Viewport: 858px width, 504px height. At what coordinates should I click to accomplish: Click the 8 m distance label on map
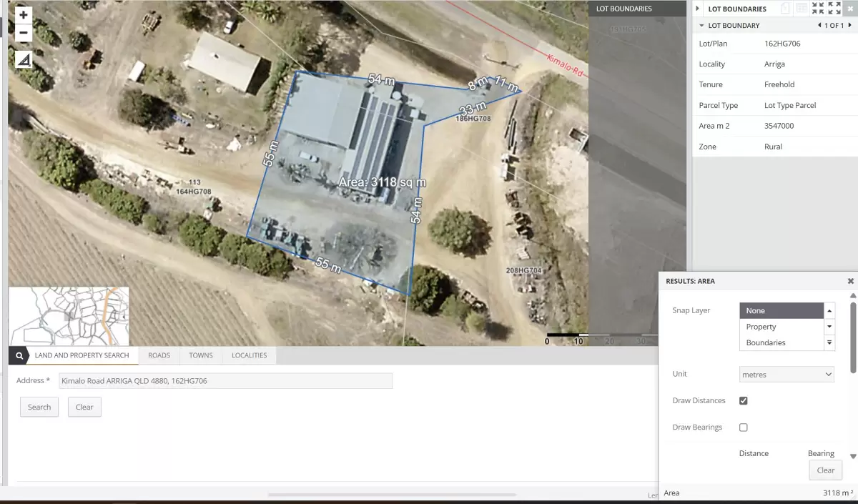(x=478, y=84)
